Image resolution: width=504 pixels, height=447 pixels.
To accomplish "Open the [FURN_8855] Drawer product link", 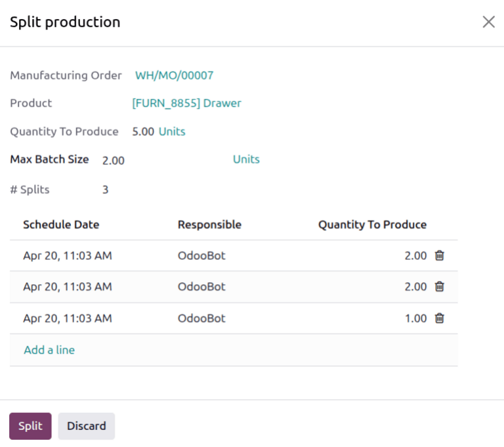I will [x=186, y=103].
